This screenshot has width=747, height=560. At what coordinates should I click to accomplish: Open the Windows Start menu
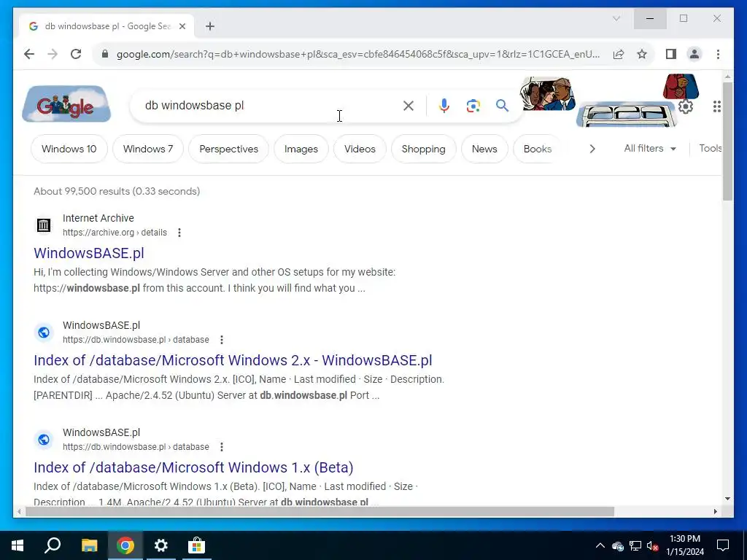tap(18, 545)
